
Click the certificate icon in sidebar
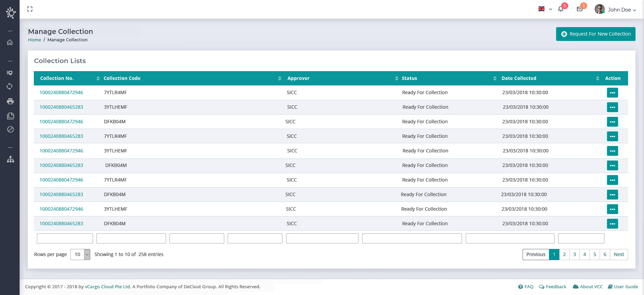10,73
